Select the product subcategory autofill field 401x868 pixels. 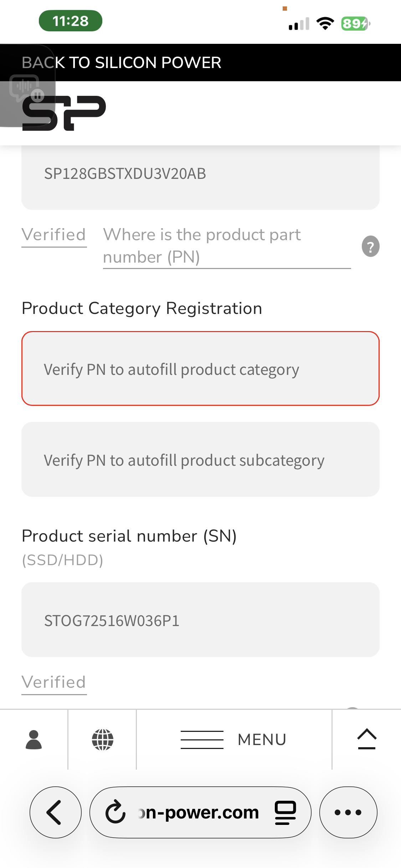pyautogui.click(x=200, y=460)
